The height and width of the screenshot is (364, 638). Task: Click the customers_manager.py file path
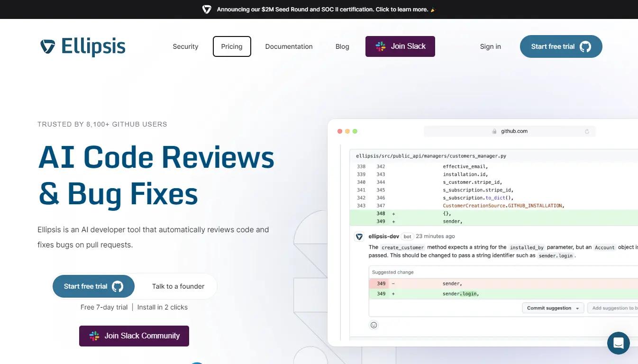click(x=431, y=155)
